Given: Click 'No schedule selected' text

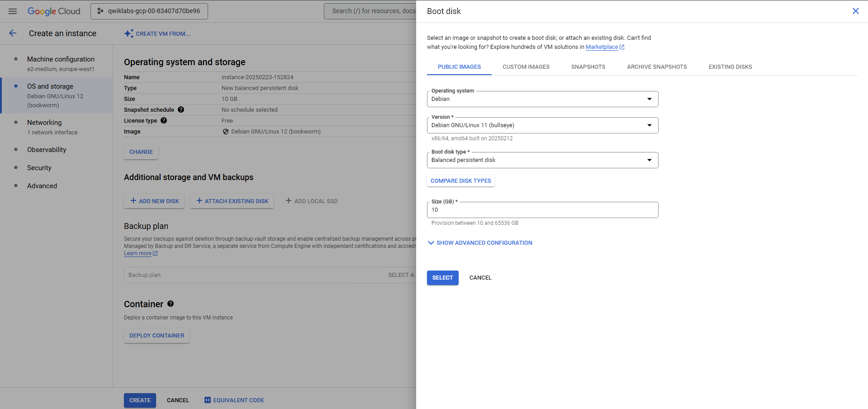Looking at the screenshot, I should point(250,110).
